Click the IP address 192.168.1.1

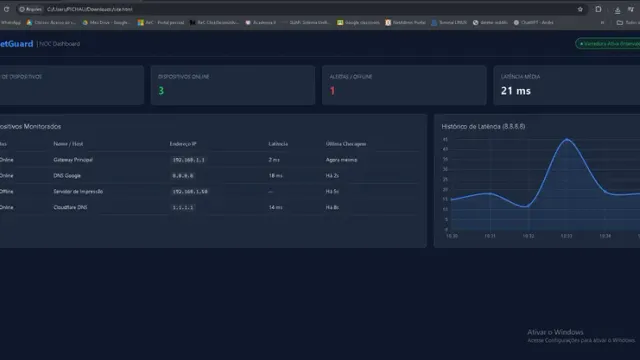click(x=189, y=160)
